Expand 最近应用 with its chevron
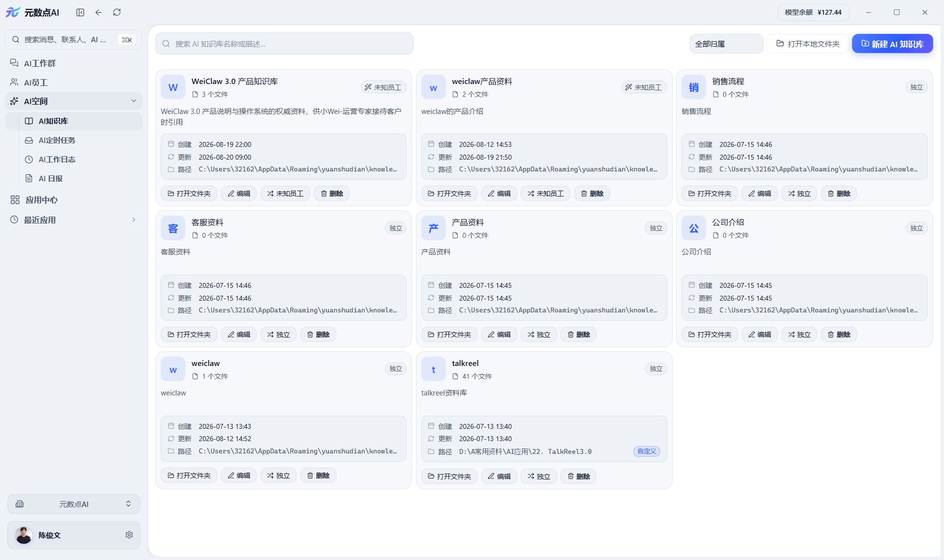 pos(133,220)
